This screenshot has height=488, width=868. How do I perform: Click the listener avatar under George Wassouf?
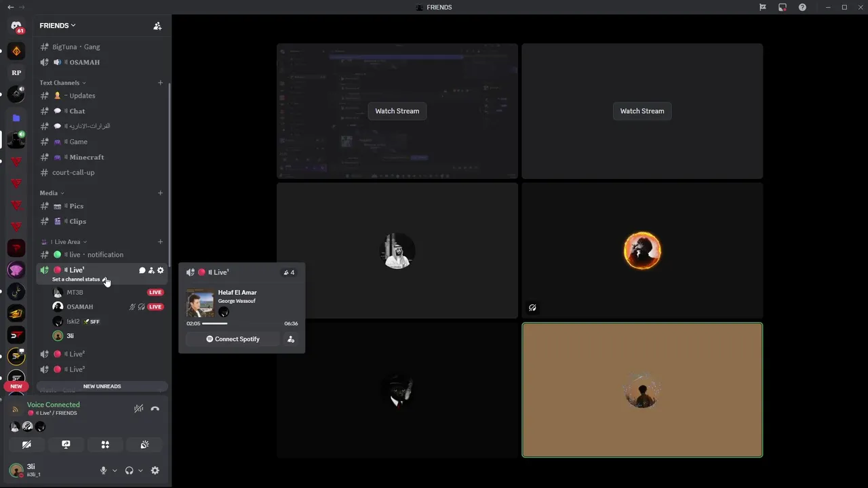224,312
